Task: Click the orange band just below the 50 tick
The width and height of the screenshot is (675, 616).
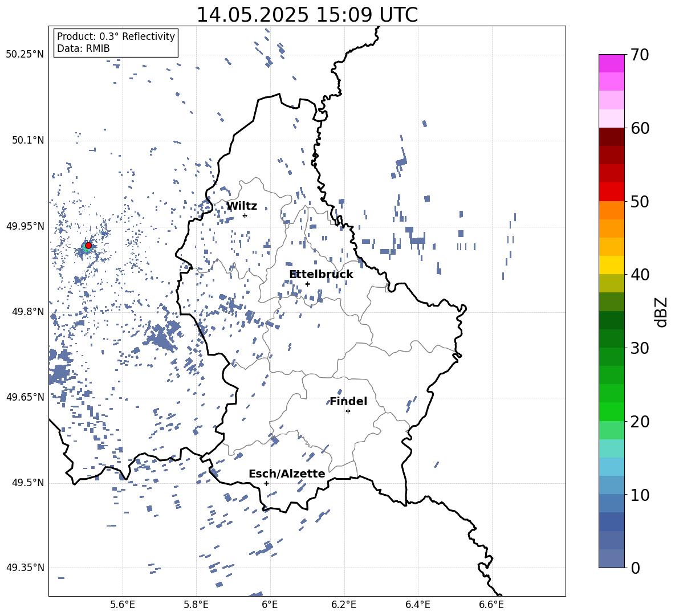Action: [612, 210]
